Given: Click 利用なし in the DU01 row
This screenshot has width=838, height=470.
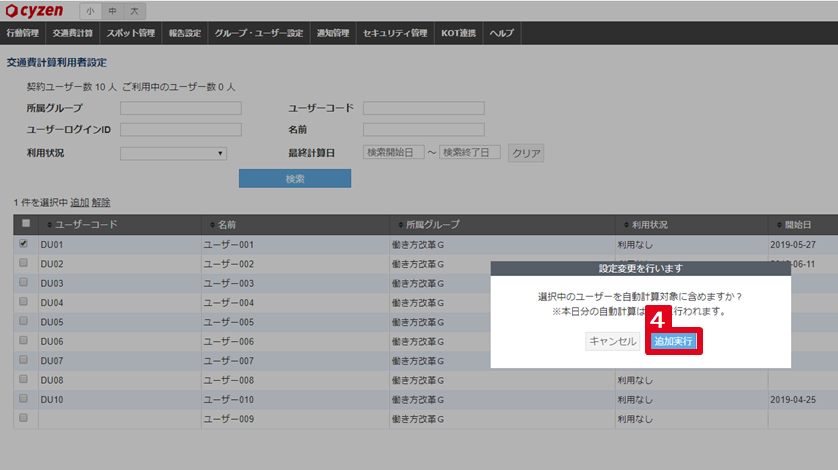Looking at the screenshot, I should coord(635,245).
